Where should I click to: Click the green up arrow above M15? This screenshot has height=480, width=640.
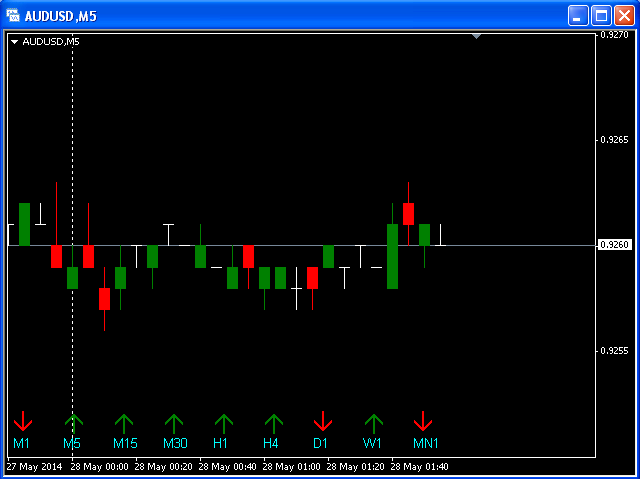(124, 424)
